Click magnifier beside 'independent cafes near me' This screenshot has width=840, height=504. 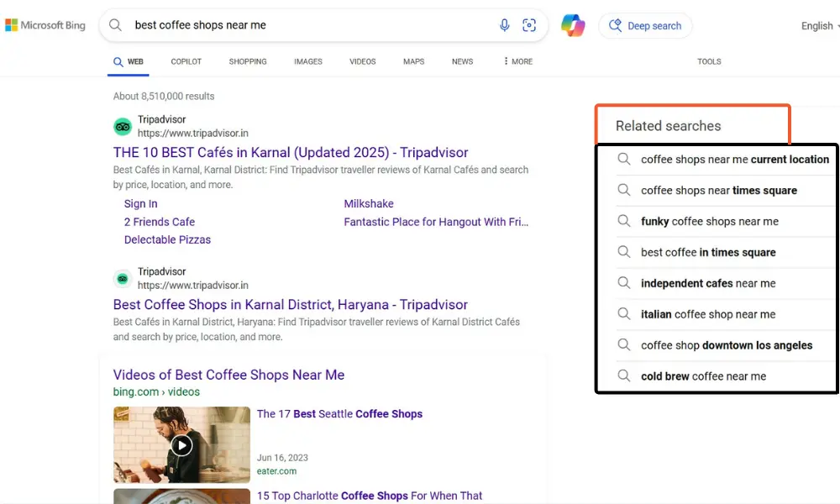(x=623, y=283)
